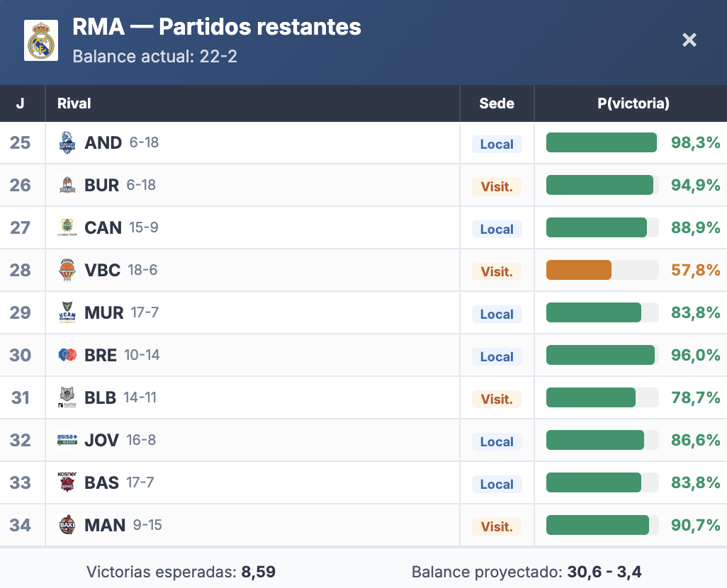Click the orange VBC win probability bar
727x588 pixels.
[579, 270]
